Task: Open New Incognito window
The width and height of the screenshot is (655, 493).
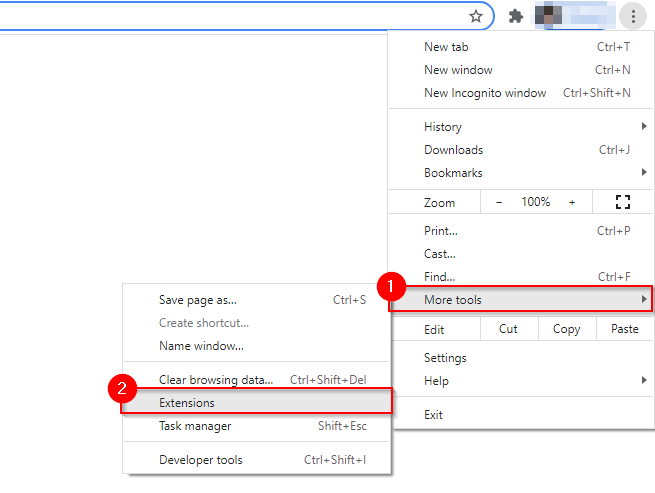Action: click(485, 93)
